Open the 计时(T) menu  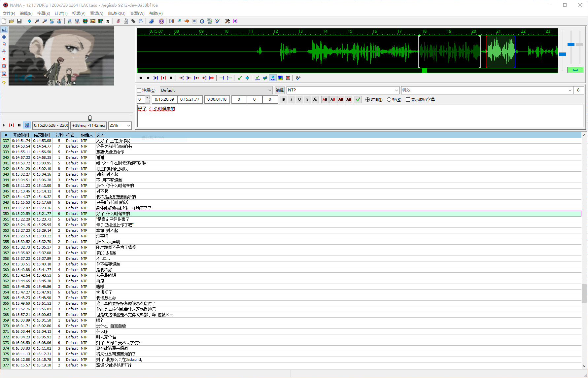(61, 14)
